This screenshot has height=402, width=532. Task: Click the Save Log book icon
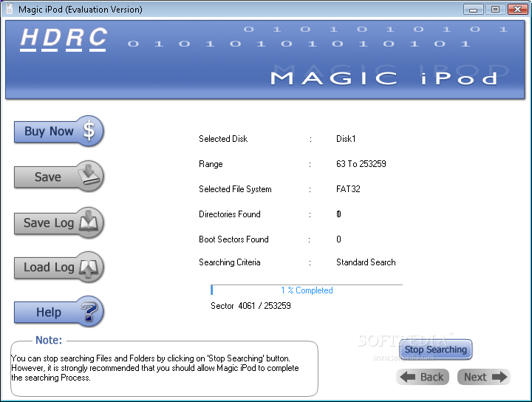click(x=89, y=222)
